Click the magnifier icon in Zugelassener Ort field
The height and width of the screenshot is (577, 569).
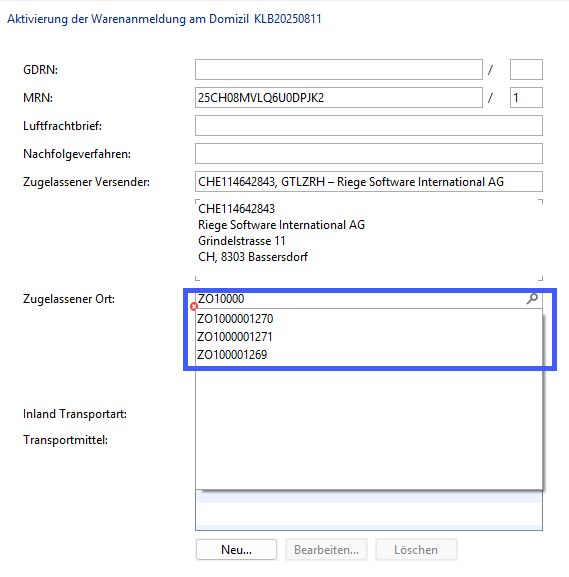tap(532, 298)
